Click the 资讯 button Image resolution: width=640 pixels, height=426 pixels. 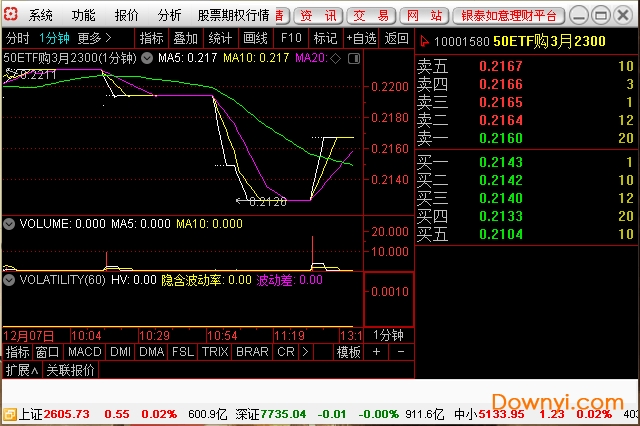pyautogui.click(x=318, y=16)
